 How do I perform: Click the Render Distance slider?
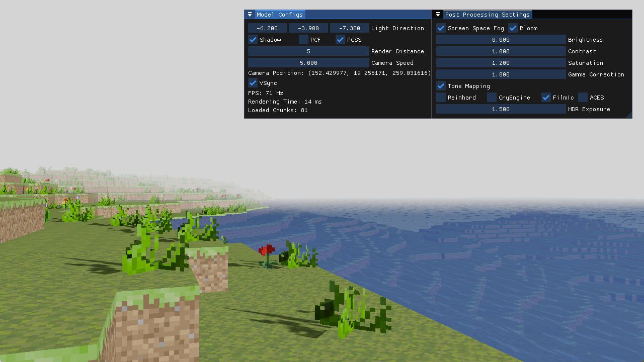tap(308, 51)
